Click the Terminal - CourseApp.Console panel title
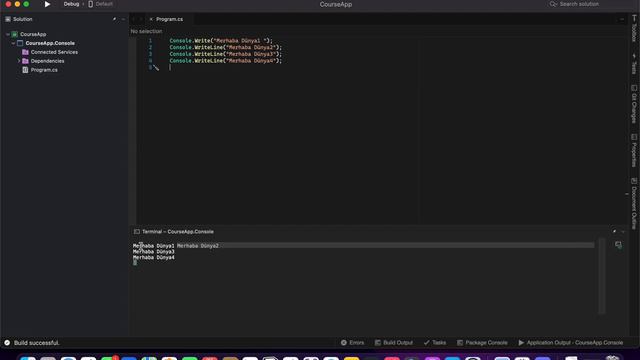Viewport: 640px width, 360px height. click(x=178, y=232)
